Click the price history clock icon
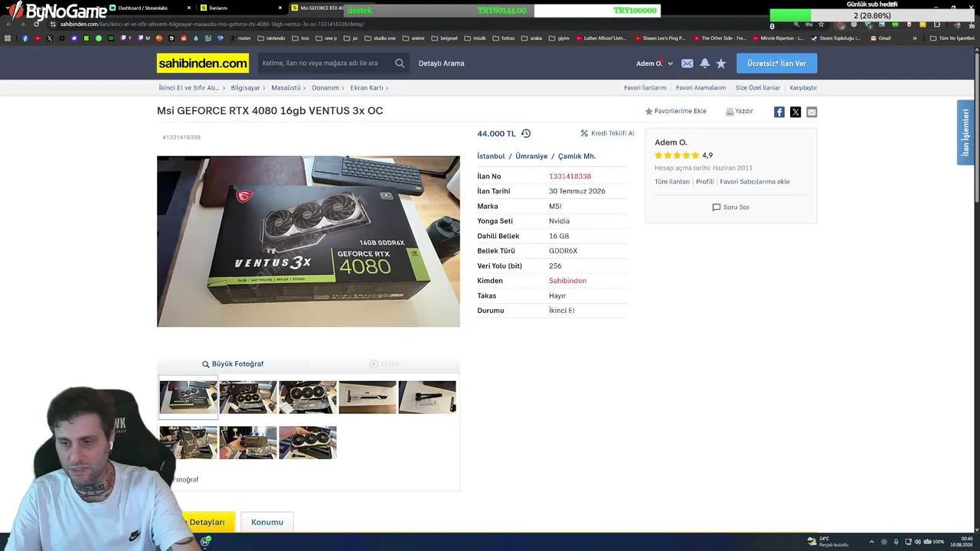Image resolution: width=980 pixels, height=551 pixels. [526, 133]
